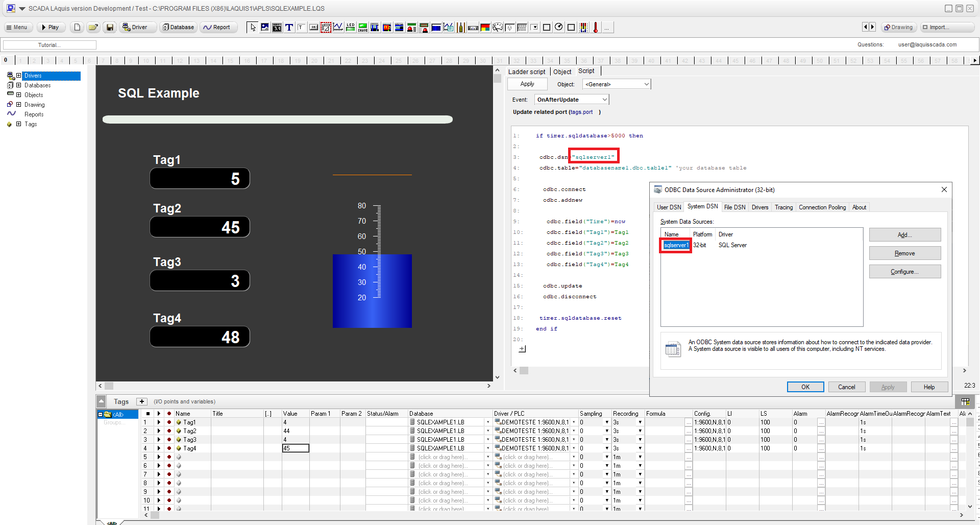
Task: Select the thermometer tool
Action: click(x=595, y=27)
